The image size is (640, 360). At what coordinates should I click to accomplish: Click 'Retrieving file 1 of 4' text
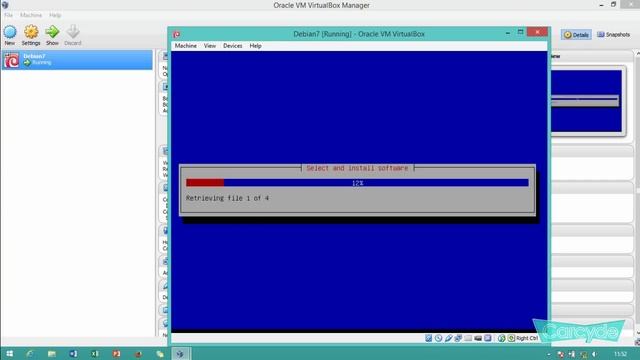(227, 198)
